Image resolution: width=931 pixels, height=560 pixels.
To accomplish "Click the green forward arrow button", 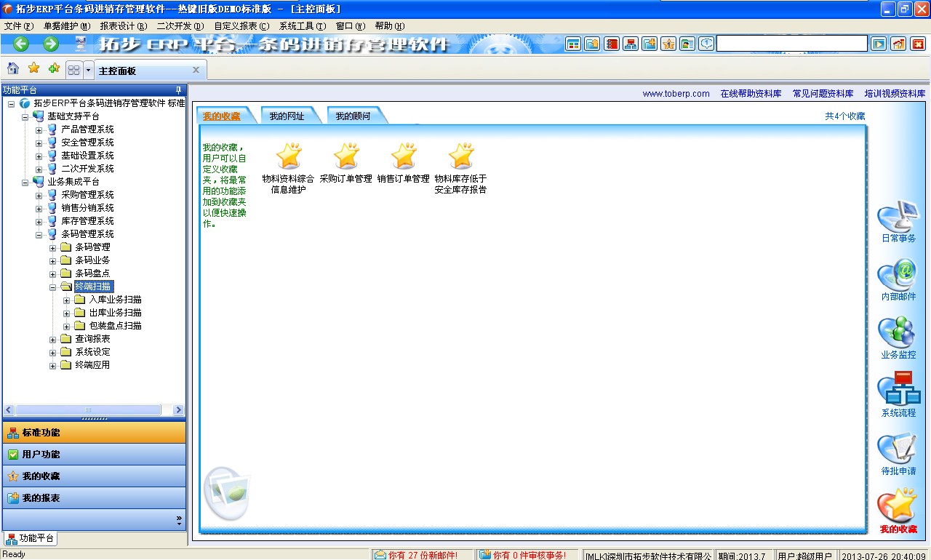I will 51,44.
